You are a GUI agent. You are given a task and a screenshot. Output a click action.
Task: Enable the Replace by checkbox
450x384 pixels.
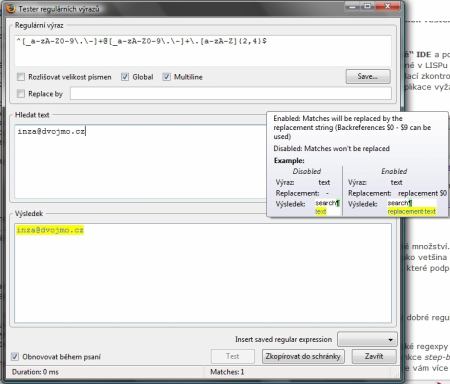coord(21,94)
